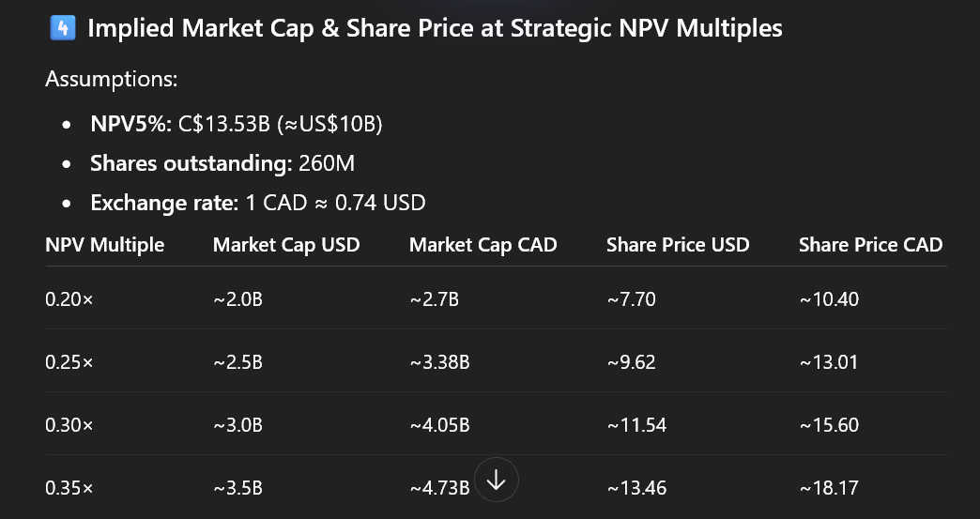Click the ~3.38B market cap CAD cell
980x519 pixels.
tap(439, 362)
